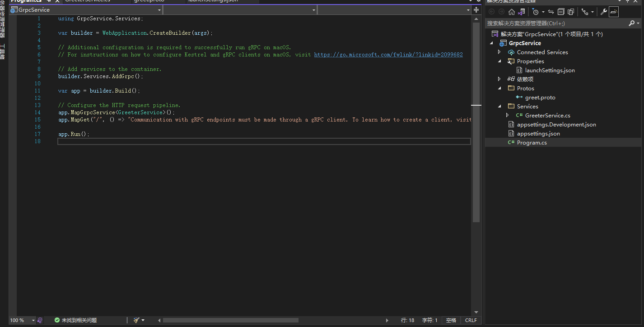Open the nesting view dropdown arrow

[x=592, y=12]
